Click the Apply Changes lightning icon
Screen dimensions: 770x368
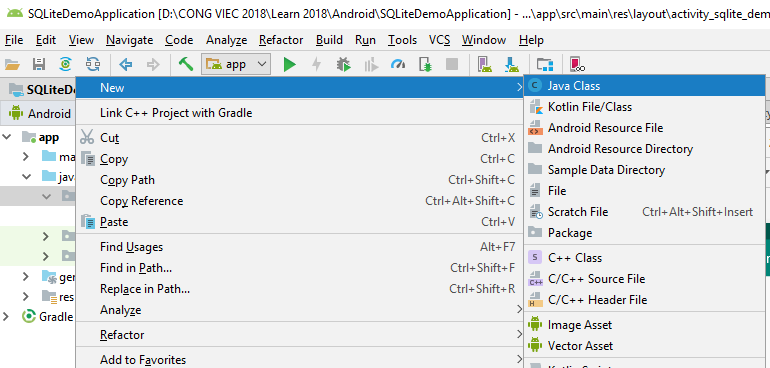pyautogui.click(x=317, y=64)
